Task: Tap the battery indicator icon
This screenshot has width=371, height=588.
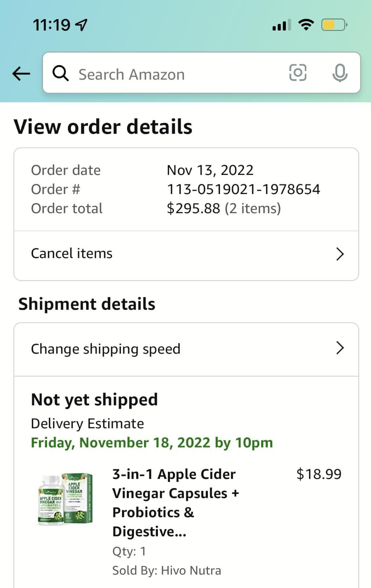Action: point(334,25)
